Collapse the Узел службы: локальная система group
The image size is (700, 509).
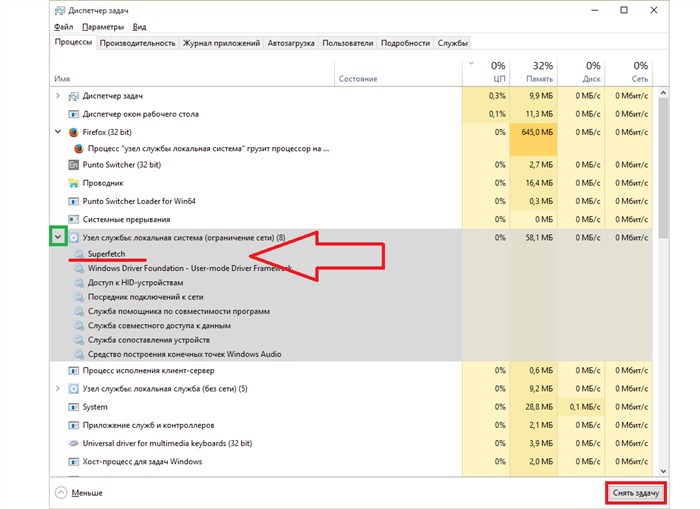(x=58, y=237)
